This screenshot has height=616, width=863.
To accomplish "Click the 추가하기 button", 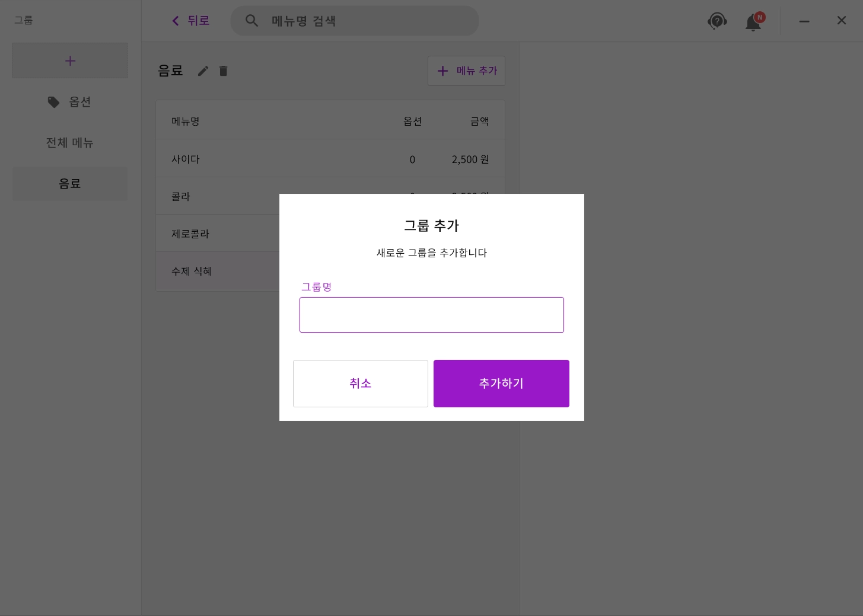I will (501, 384).
